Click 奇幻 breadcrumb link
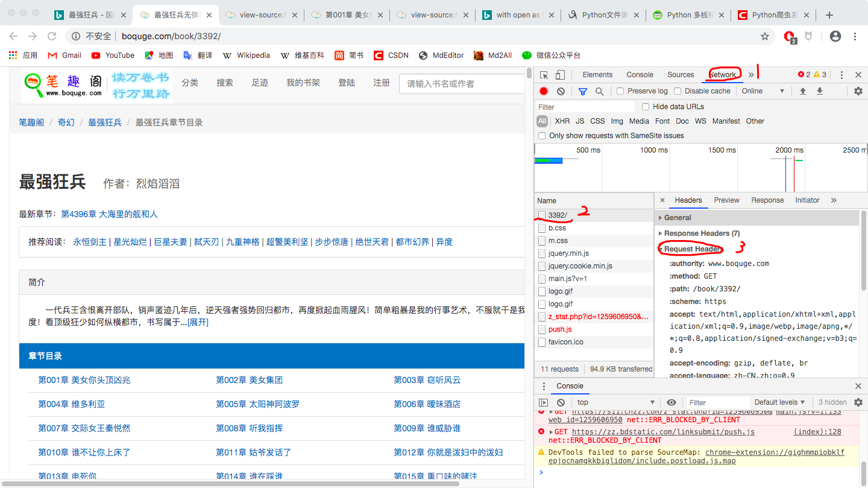 tap(66, 122)
